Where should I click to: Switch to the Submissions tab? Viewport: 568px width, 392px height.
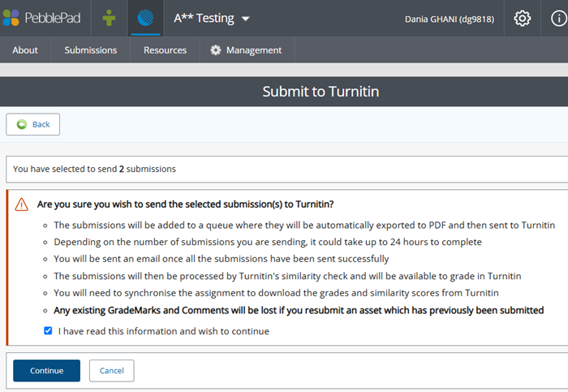pos(91,50)
